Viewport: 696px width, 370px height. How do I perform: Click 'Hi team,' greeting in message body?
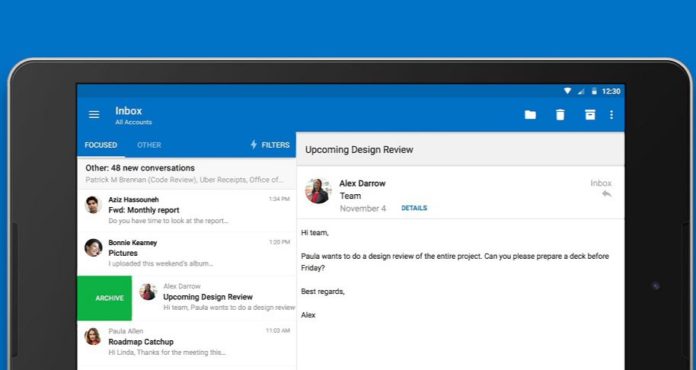point(315,232)
